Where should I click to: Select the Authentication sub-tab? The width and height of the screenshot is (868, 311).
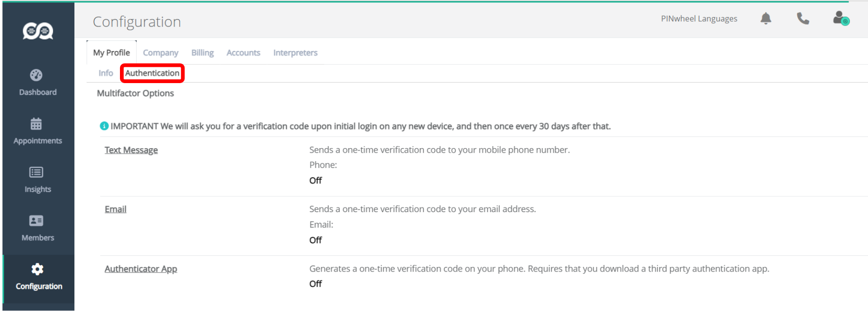point(152,73)
